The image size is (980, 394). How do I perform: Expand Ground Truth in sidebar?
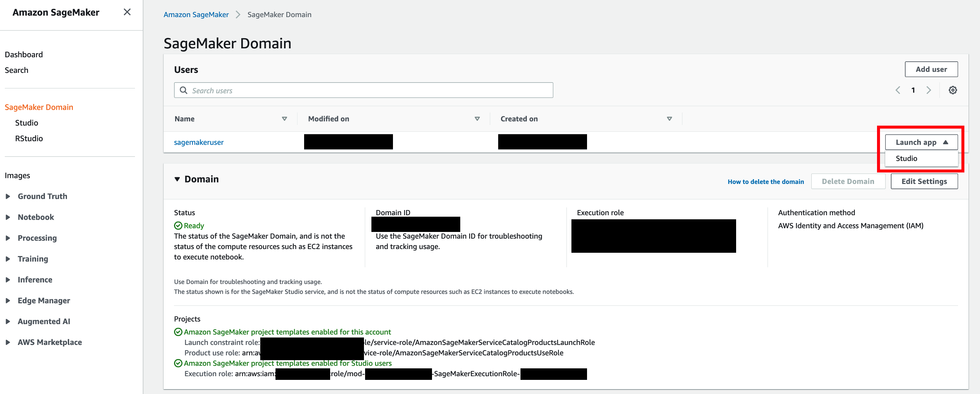tap(7, 196)
